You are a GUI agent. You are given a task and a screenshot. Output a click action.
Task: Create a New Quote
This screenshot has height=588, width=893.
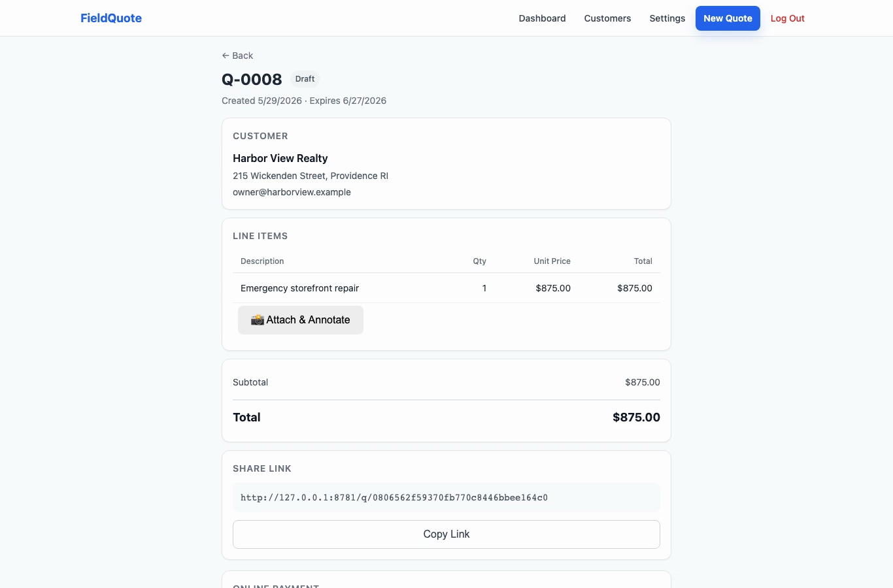coord(728,18)
